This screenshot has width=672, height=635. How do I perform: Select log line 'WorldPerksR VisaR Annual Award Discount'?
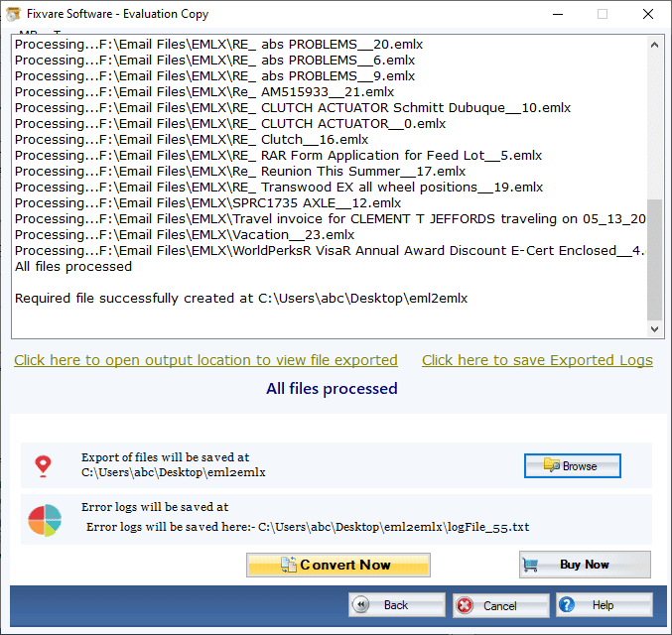coord(330,250)
